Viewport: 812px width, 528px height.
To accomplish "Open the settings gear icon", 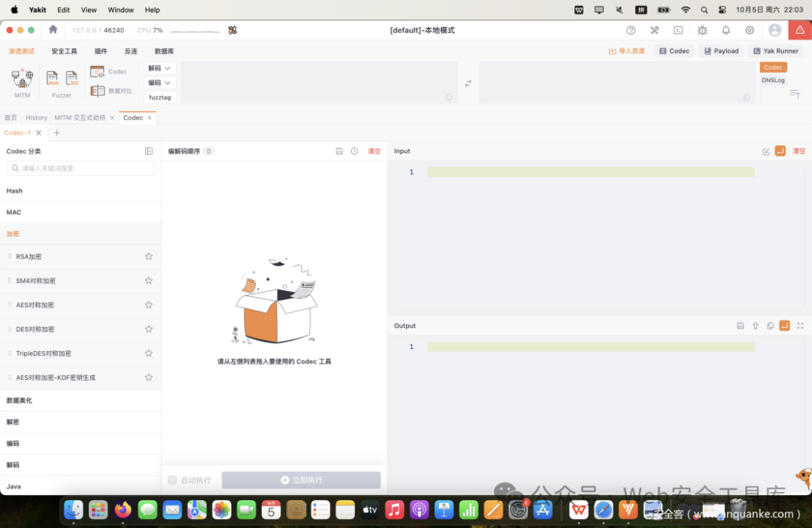I will click(750, 30).
